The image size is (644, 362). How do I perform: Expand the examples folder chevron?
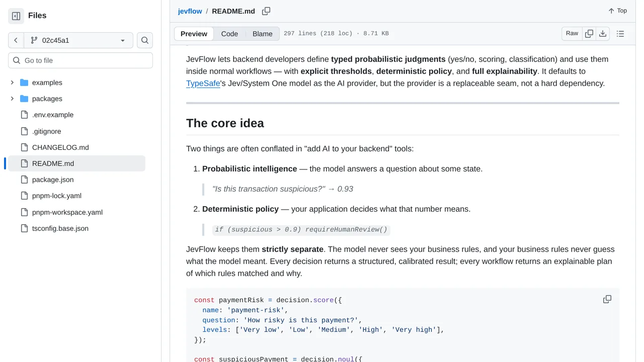pyautogui.click(x=12, y=82)
